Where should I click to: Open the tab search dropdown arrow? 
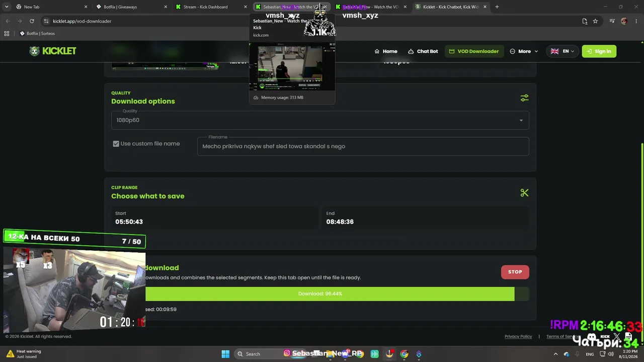point(6,7)
